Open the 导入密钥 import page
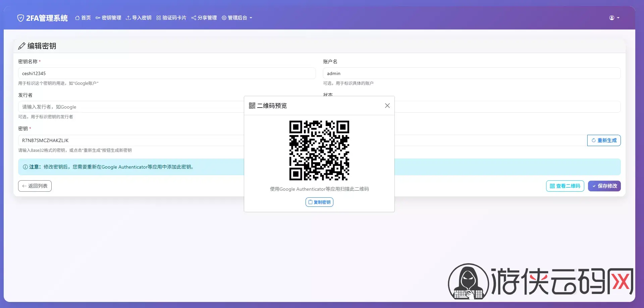The image size is (644, 308). (139, 18)
